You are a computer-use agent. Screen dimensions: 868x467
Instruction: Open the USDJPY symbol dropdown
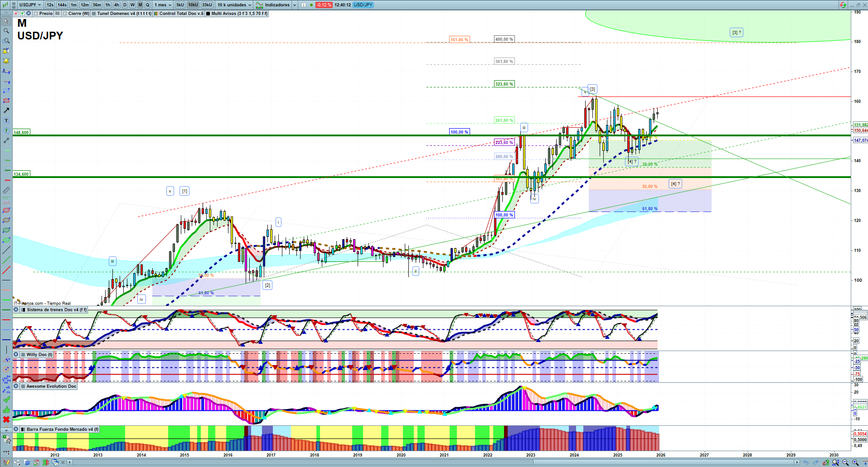click(x=29, y=5)
